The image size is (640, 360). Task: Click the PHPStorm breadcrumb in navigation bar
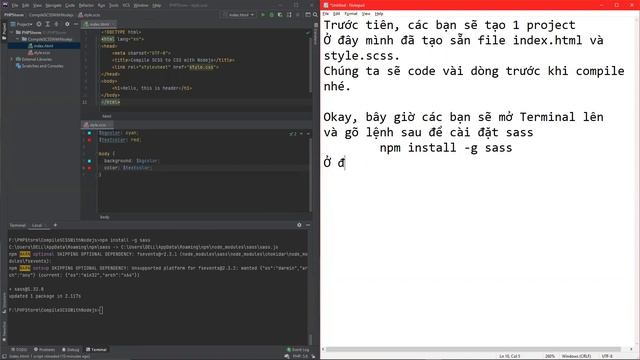[14, 15]
